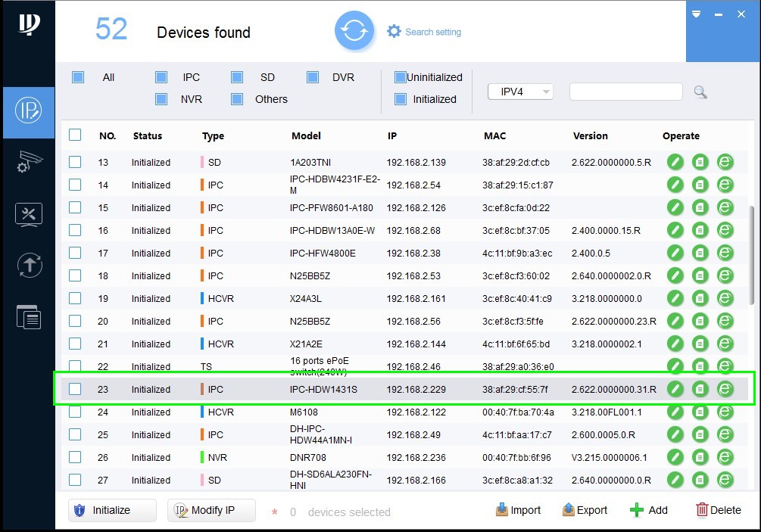Open Search setting gear link
761x532 pixels.
(x=424, y=32)
